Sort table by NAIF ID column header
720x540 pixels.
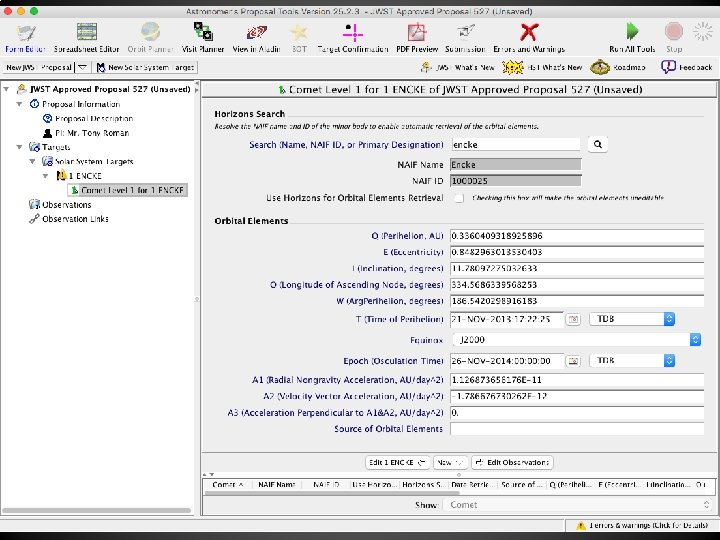point(326,484)
